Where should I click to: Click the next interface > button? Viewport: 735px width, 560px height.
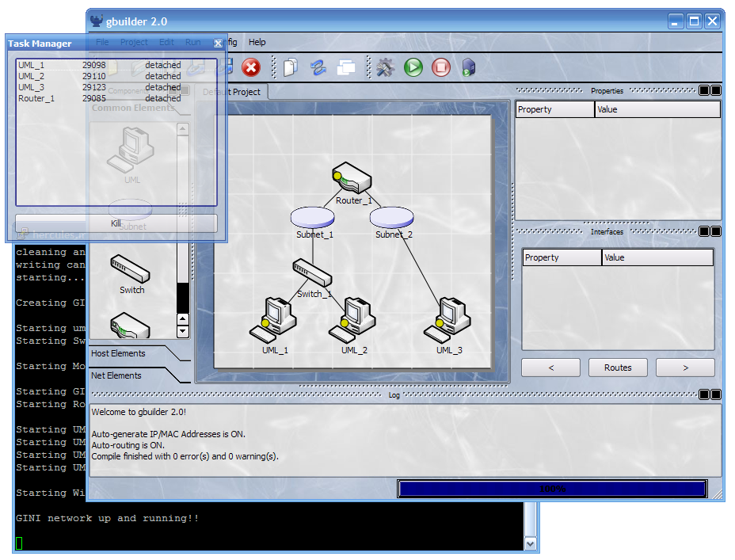[685, 368]
